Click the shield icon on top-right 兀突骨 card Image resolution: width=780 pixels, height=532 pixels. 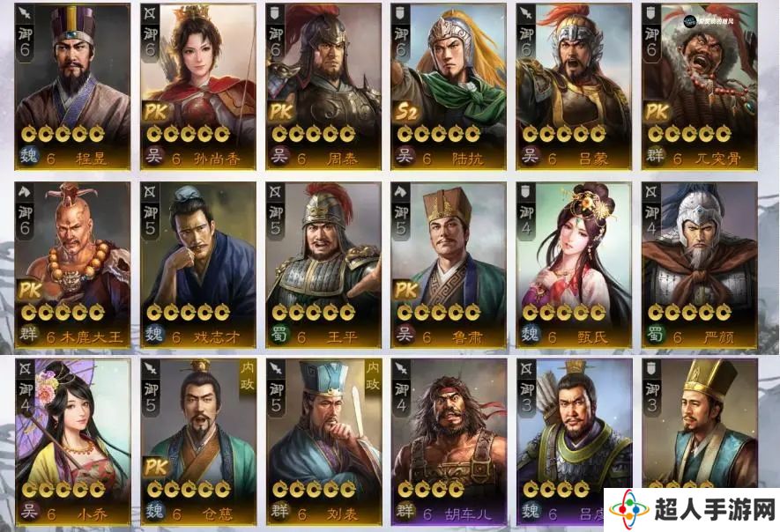651,13
